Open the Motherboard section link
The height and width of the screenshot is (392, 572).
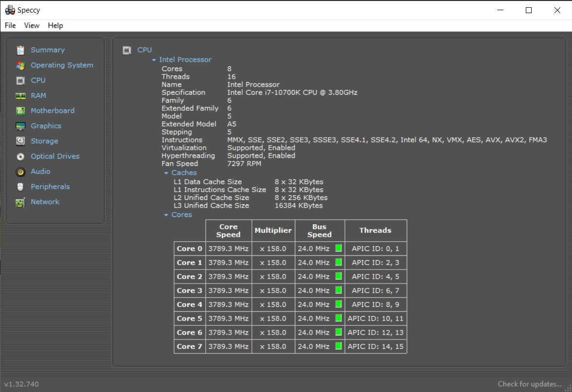coord(53,111)
